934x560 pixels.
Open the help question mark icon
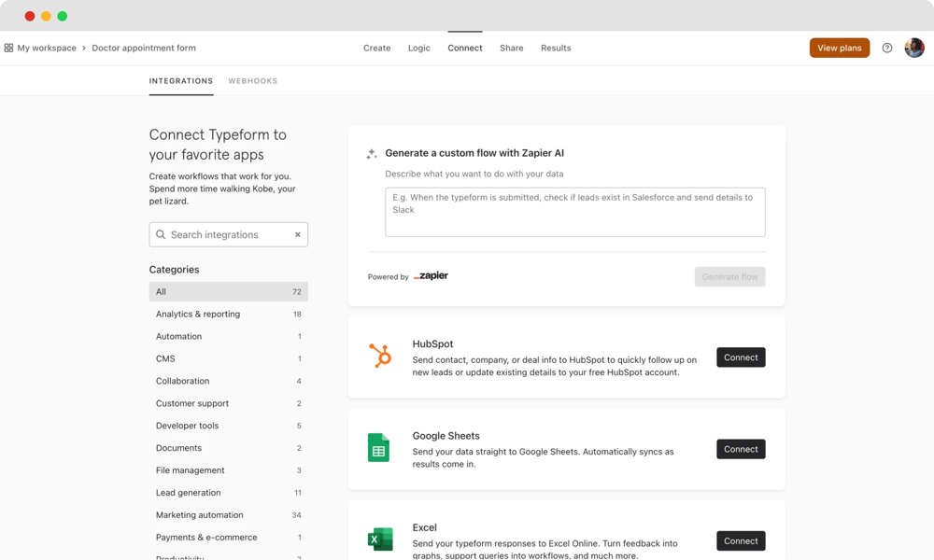click(886, 48)
